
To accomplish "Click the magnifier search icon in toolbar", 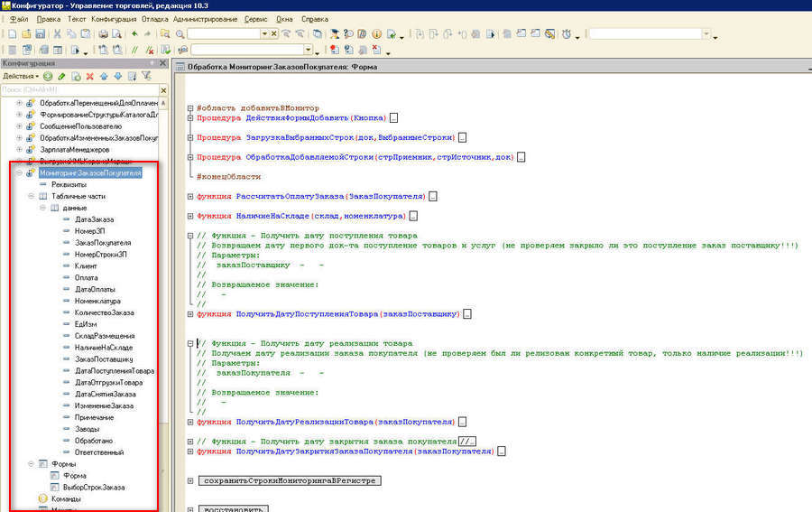I will pyautogui.click(x=180, y=34).
